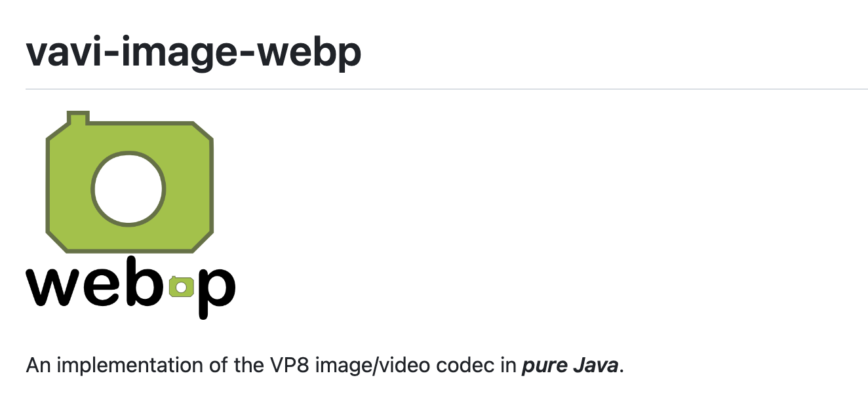Click the bold italic "pure Java" text
This screenshot has height=405, width=868.
click(570, 365)
